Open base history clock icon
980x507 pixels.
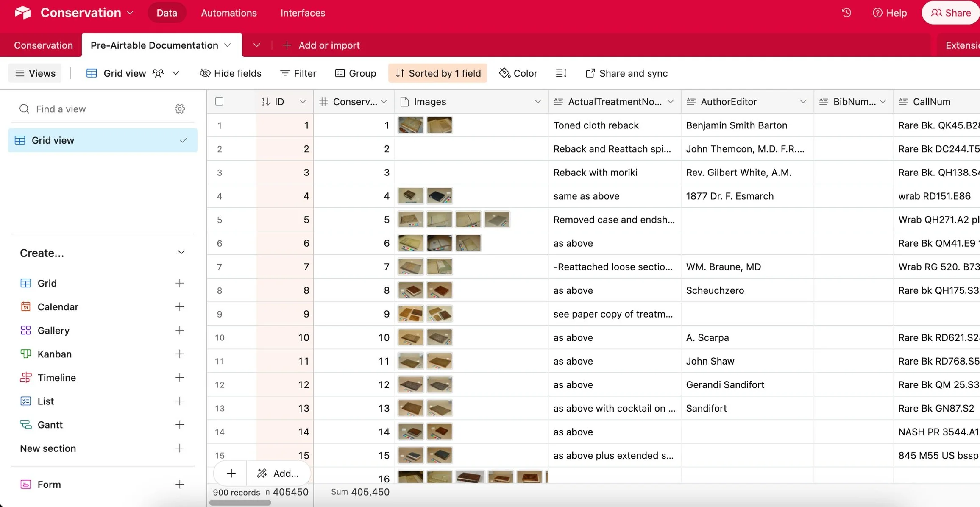pyautogui.click(x=846, y=13)
